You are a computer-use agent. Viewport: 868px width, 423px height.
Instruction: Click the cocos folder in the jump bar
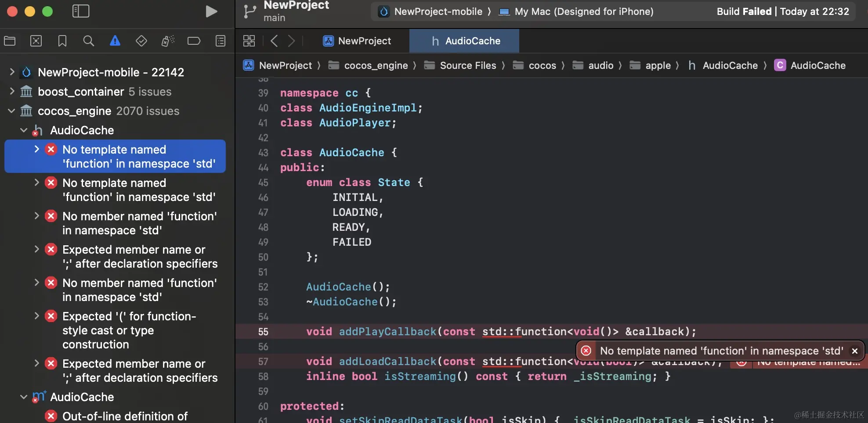[x=535, y=65]
